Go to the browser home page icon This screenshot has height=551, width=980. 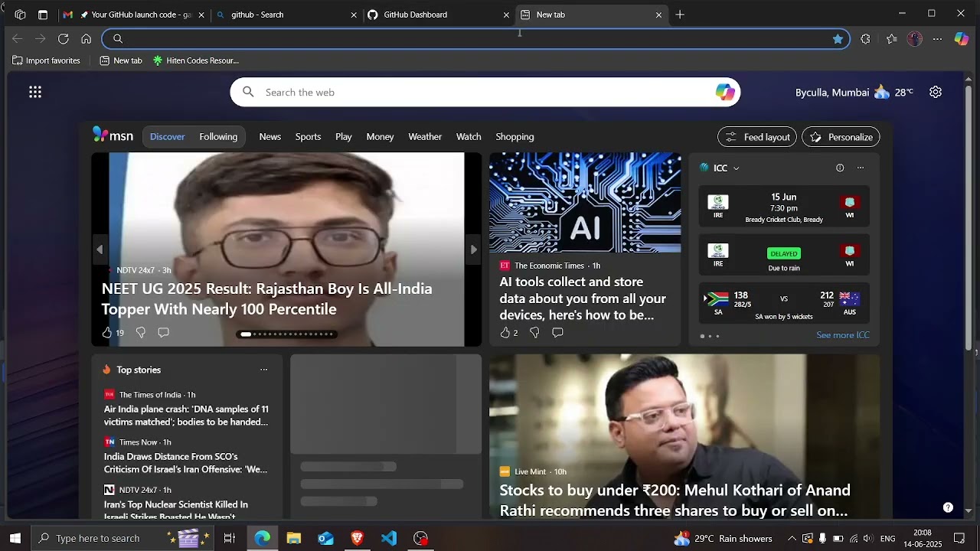[86, 39]
